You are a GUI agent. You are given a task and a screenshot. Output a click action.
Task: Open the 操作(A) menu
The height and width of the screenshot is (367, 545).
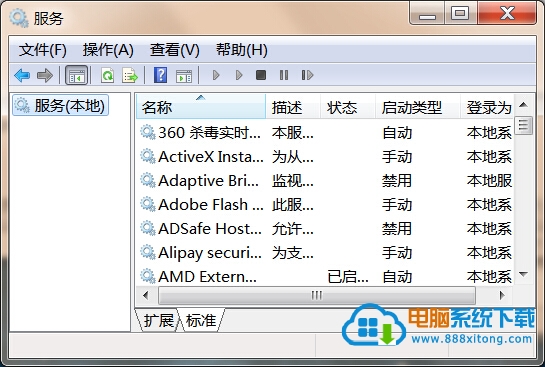click(108, 50)
